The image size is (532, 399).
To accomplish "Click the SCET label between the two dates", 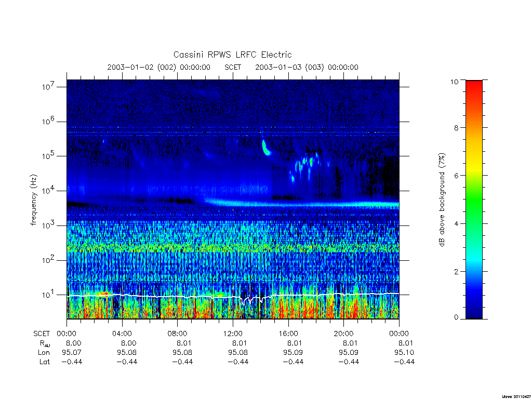I will tap(233, 67).
